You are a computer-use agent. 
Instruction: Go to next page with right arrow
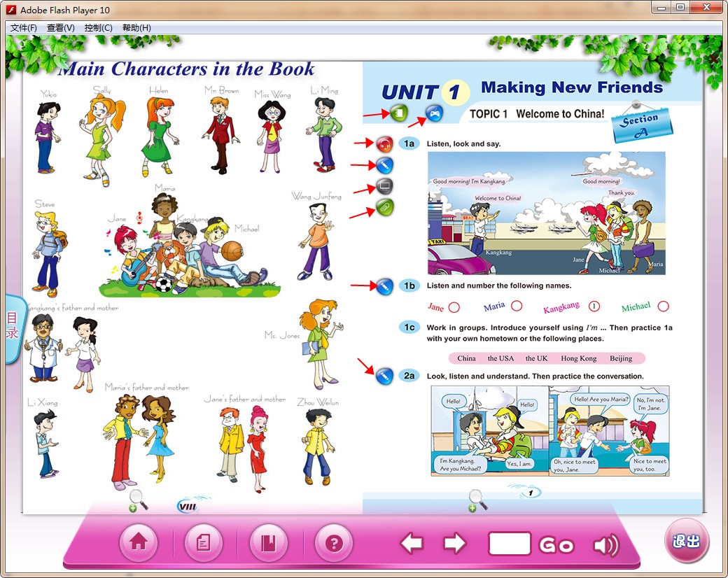(x=455, y=543)
